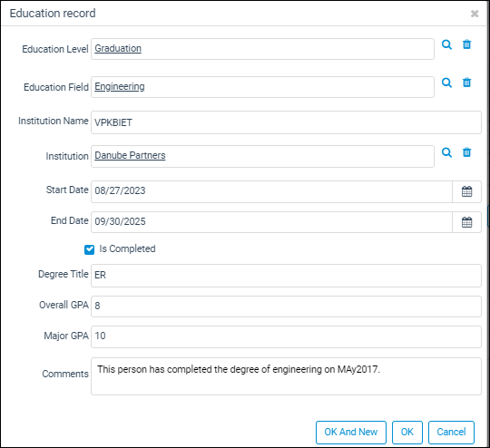This screenshot has width=490, height=448.
Task: Select the Overall GPA input
Action: (286, 307)
